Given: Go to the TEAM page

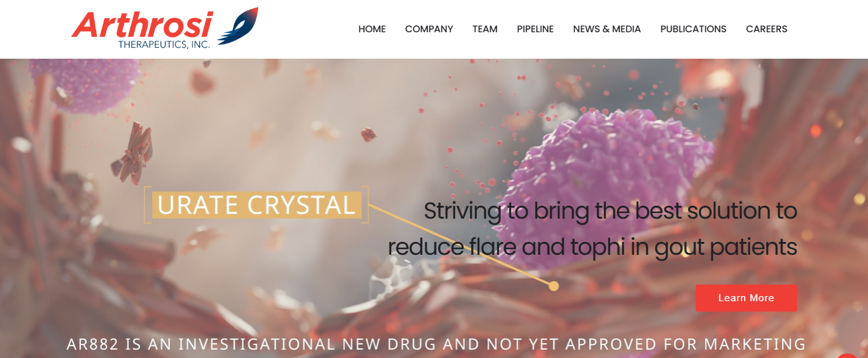Looking at the screenshot, I should point(485,29).
